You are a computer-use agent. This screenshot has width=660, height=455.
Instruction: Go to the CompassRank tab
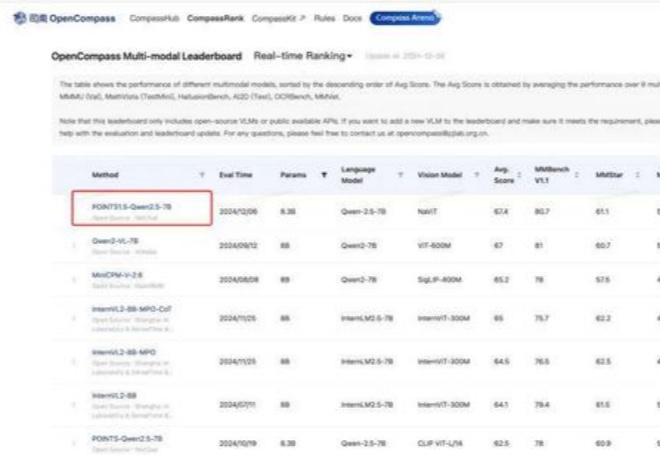point(216,18)
